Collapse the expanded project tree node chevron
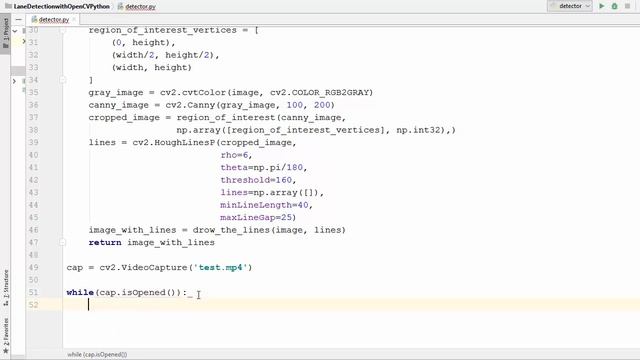 click(15, 31)
